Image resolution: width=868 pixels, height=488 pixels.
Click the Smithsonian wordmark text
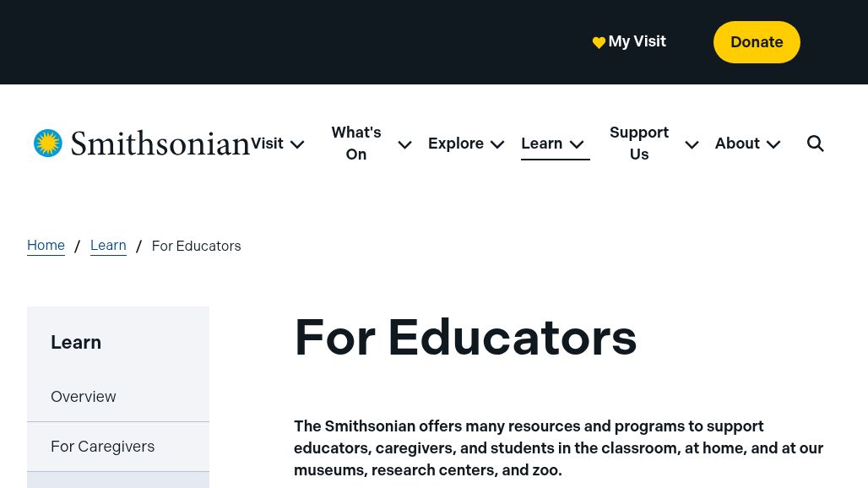(160, 144)
